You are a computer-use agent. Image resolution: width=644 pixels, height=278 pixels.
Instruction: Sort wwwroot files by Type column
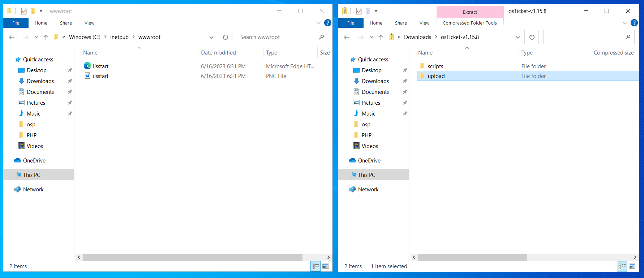point(271,53)
